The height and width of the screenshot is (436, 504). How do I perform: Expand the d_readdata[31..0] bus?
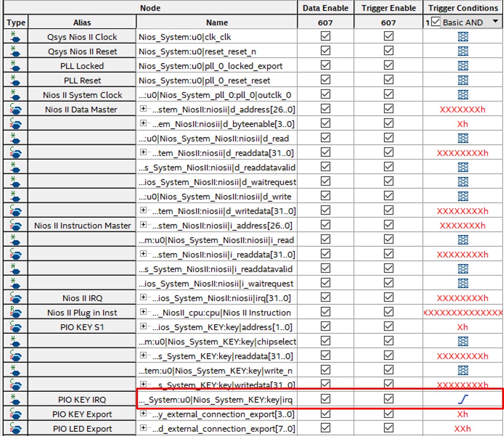144,152
